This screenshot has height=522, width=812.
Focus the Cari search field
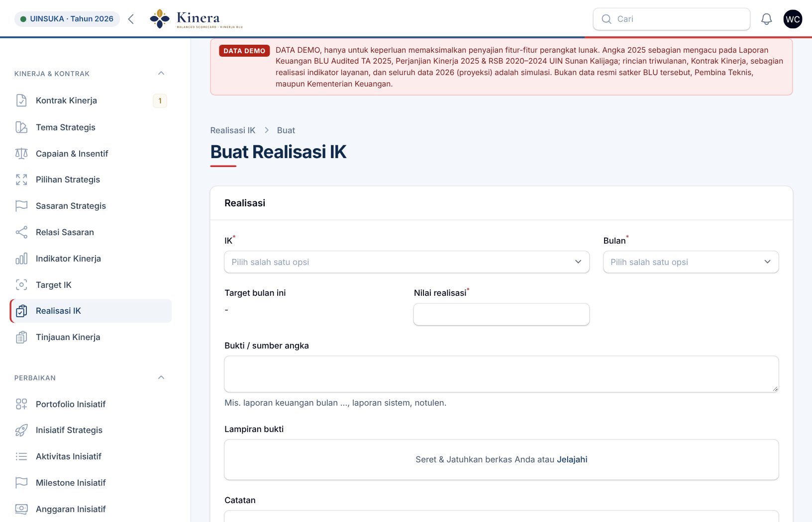tap(671, 19)
